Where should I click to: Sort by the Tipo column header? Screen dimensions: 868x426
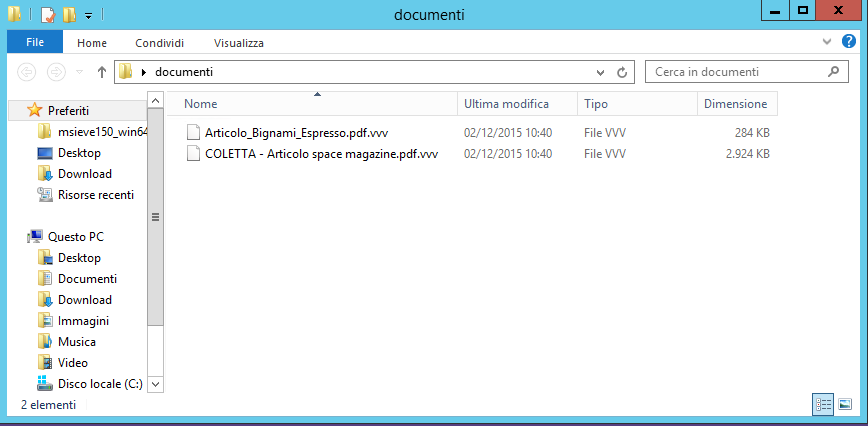(x=637, y=104)
